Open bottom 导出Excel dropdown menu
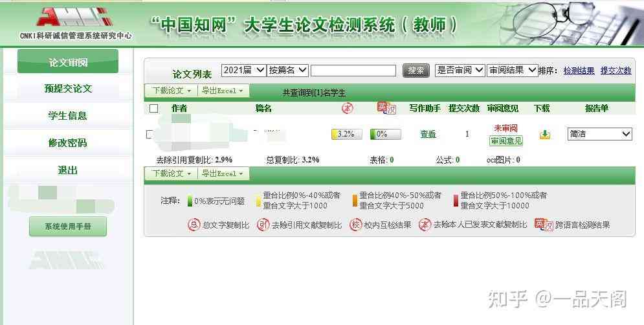644x325 pixels. click(x=223, y=174)
